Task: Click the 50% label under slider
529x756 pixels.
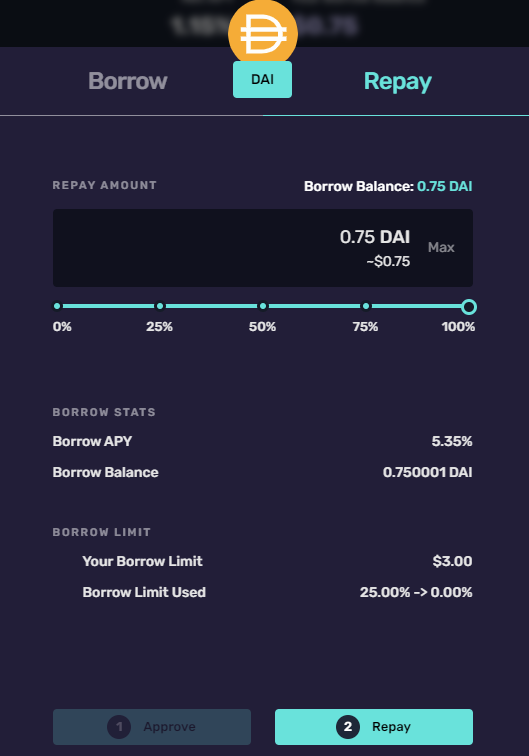Action: 262,327
